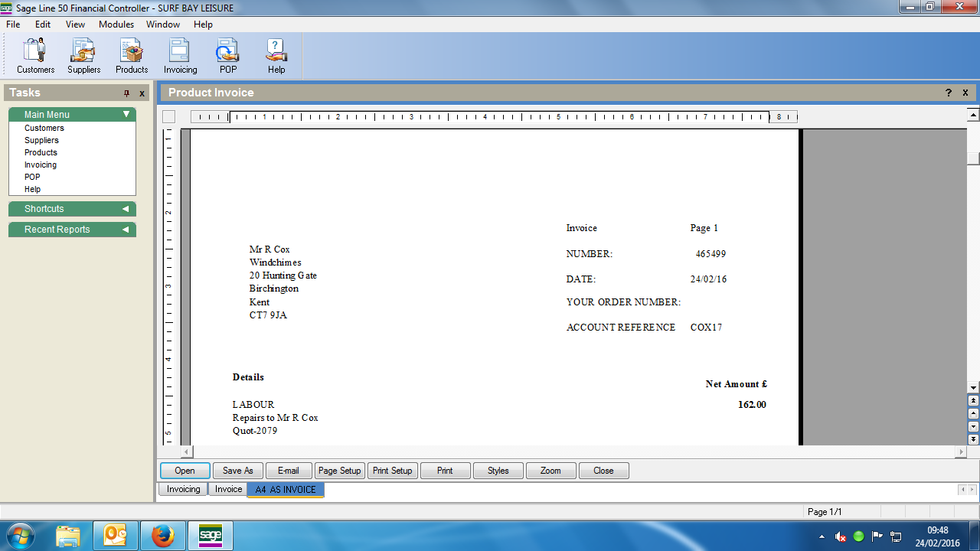Screen dimensions: 980x551
Task: Open the Help toolbar icon
Action: coord(276,56)
